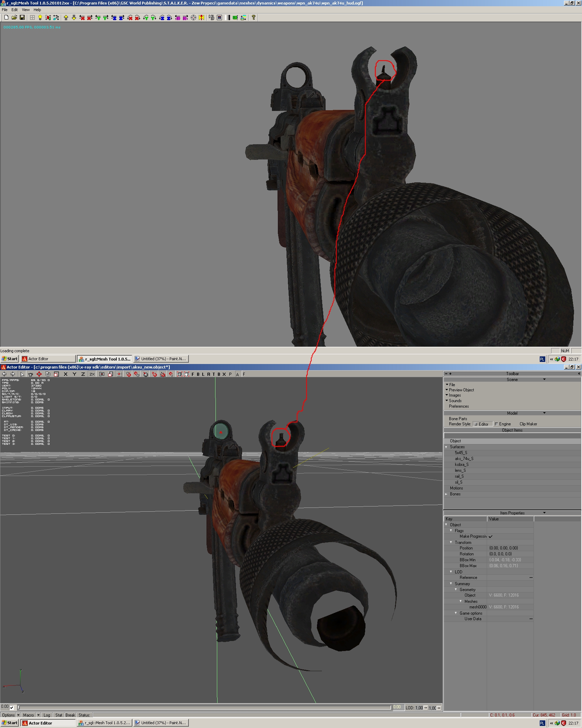The image size is (582, 728).
Task: Toggle the checkbox beside the 0.00 timeline value
Action: point(12,708)
